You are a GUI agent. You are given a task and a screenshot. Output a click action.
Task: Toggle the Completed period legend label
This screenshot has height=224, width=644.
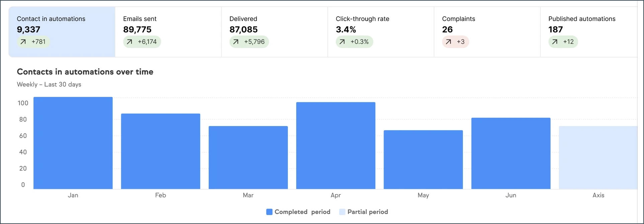[x=302, y=212]
